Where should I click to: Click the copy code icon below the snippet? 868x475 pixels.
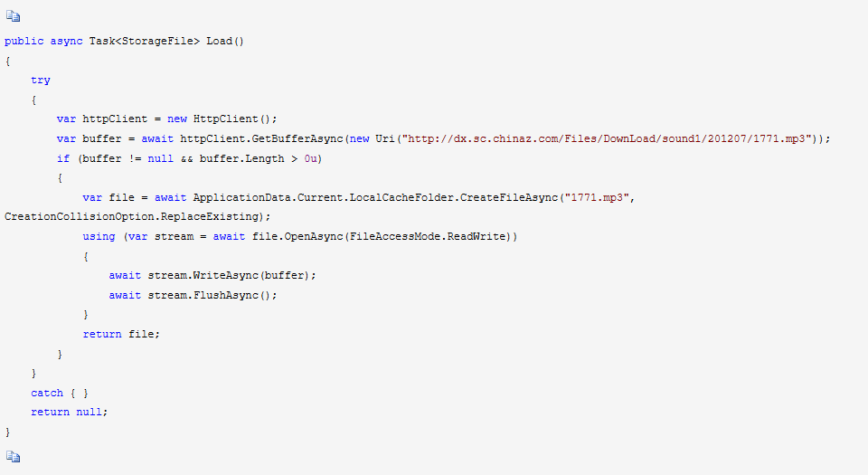pos(12,457)
